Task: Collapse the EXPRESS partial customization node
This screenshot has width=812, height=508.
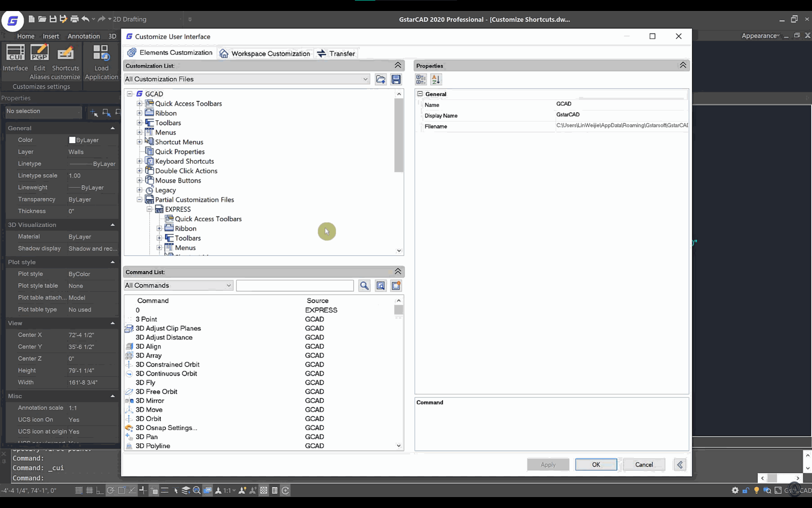Action: pos(149,209)
